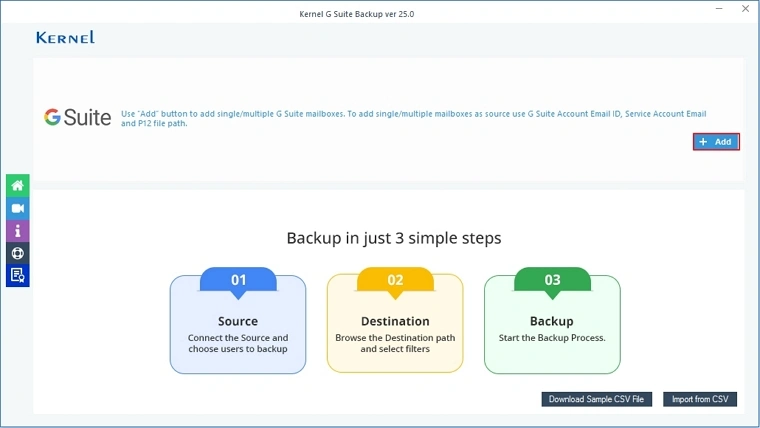This screenshot has height=428, width=760.
Task: Click the G Suite logo
Action: (77, 117)
